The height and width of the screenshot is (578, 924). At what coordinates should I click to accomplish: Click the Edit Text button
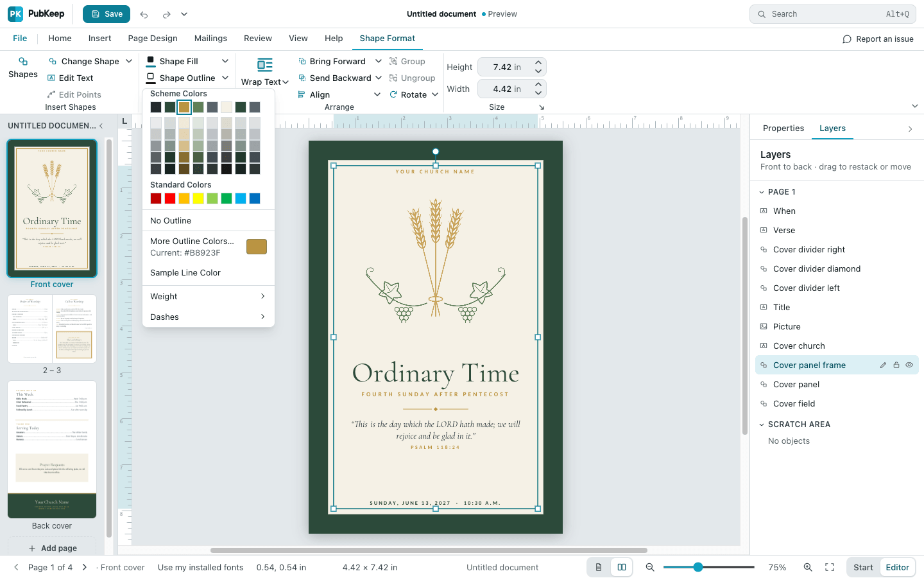pos(71,78)
